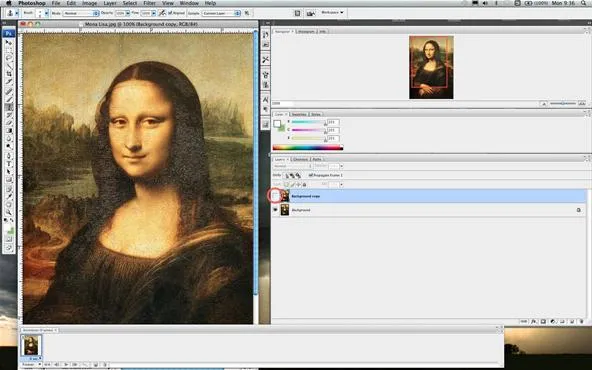Select the Move tool
Image resolution: width=592 pixels, height=370 pixels.
click(x=9, y=43)
